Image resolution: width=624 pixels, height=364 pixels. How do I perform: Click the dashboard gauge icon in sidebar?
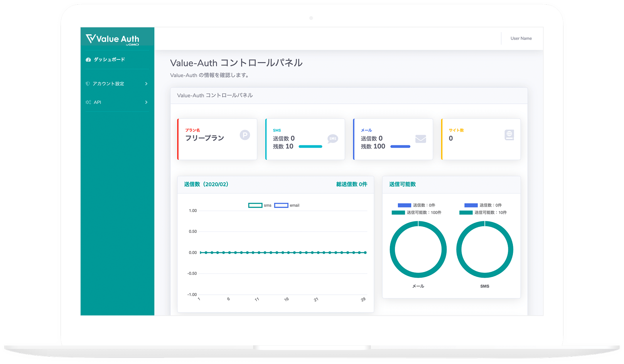[88, 60]
